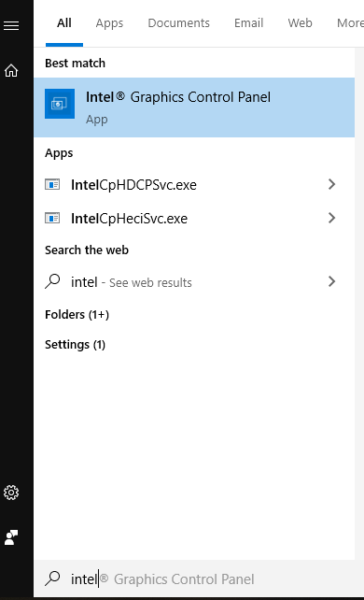Launch IntelCpHDCPSvc.exe from Apps results
The width and height of the screenshot is (364, 600).
coord(194,185)
